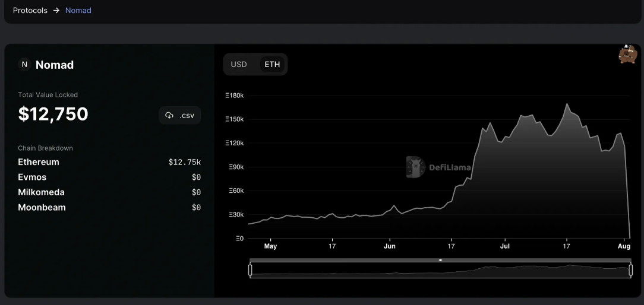Click the Chain Breakdown heading
Image resolution: width=644 pixels, height=305 pixels.
(45, 148)
